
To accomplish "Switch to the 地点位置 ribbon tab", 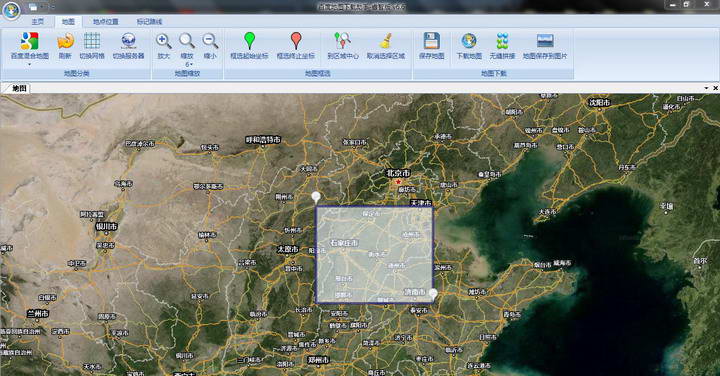I will point(106,22).
